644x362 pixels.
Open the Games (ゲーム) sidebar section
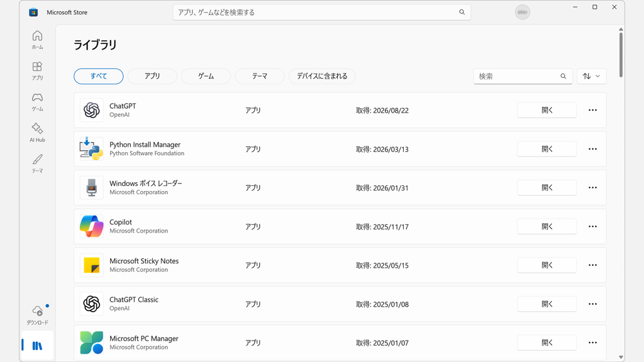click(x=37, y=102)
